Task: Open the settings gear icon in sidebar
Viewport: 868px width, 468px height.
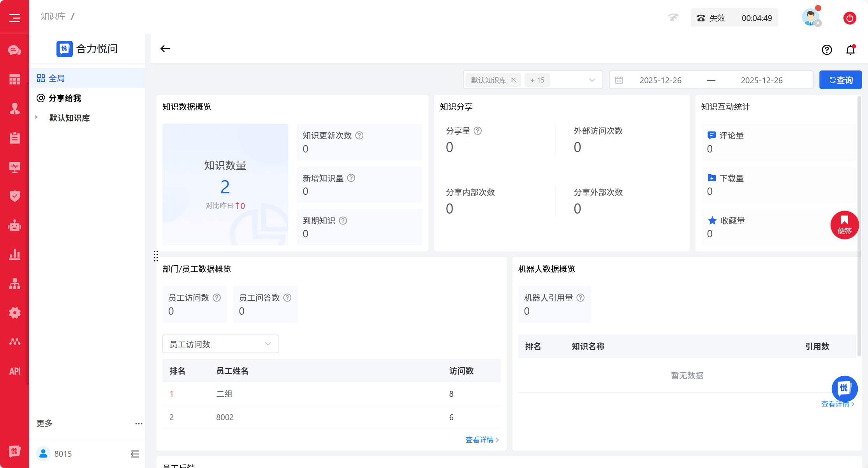Action: coord(14,312)
